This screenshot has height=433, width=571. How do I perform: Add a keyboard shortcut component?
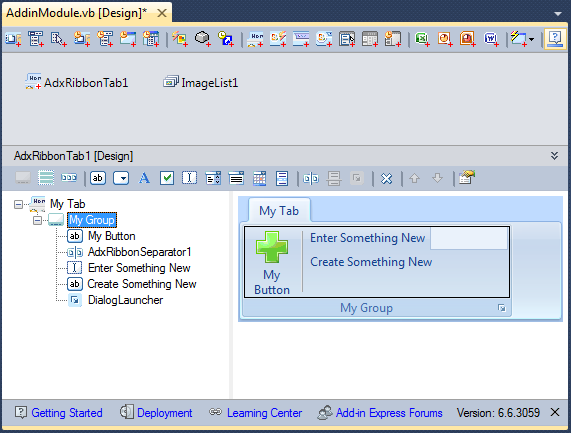coord(225,39)
